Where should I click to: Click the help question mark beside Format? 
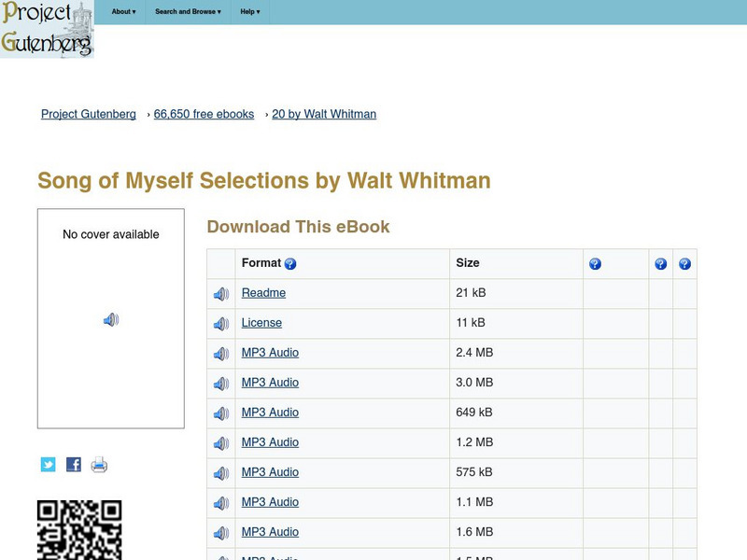pos(289,263)
